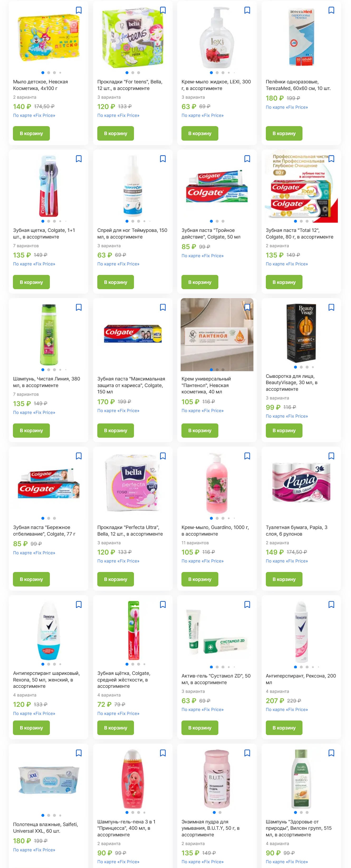Add Guardino cream soap to cart
The width and height of the screenshot is (351, 868).
pyautogui.click(x=200, y=579)
